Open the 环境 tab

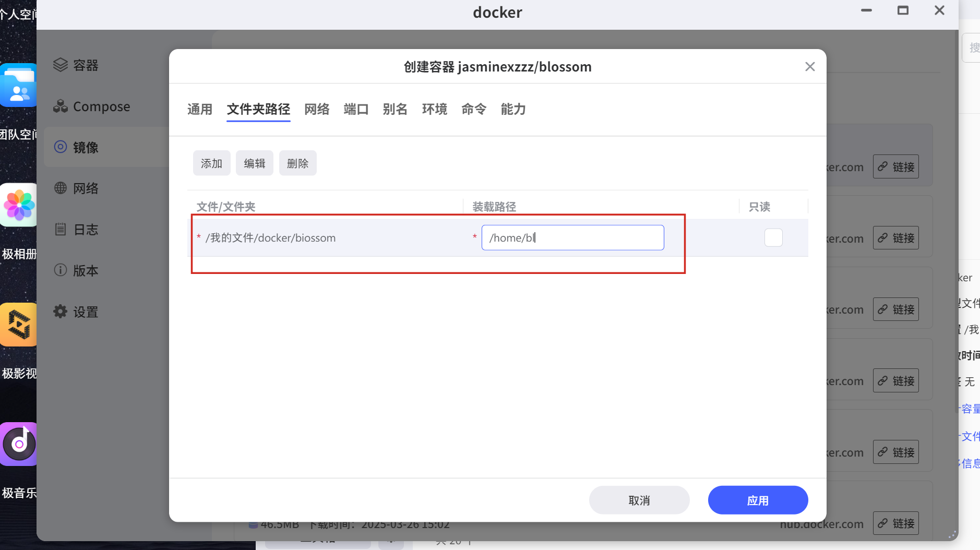pyautogui.click(x=434, y=109)
